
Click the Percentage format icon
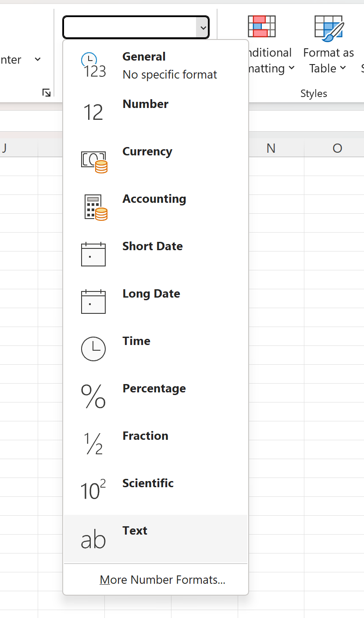[93, 396]
